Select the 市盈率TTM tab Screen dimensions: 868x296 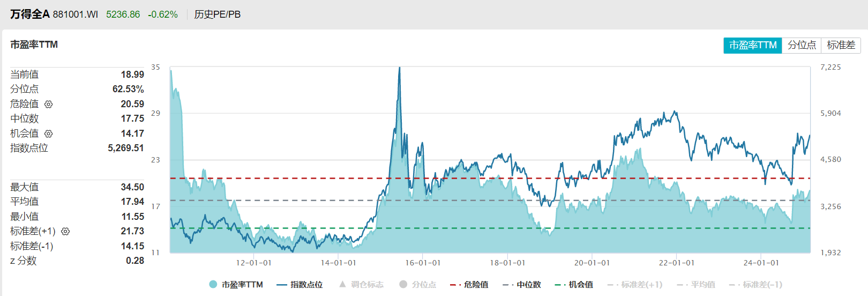click(753, 46)
